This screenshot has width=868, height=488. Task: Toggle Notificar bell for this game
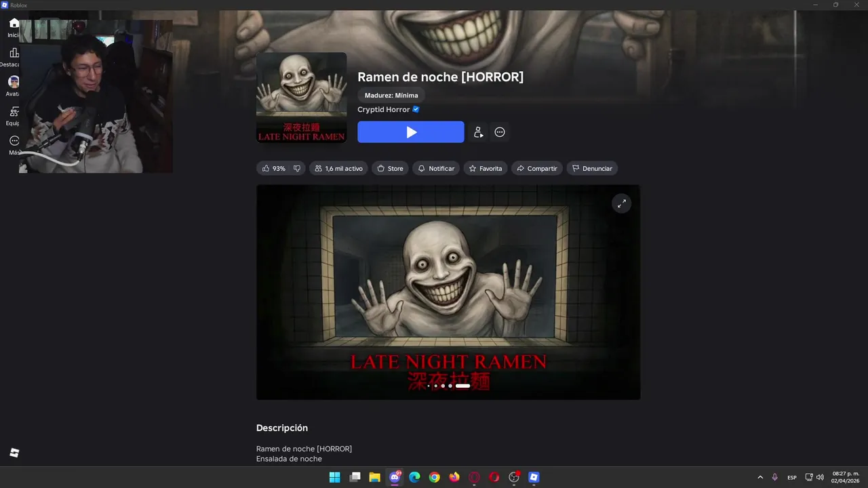[x=436, y=168]
